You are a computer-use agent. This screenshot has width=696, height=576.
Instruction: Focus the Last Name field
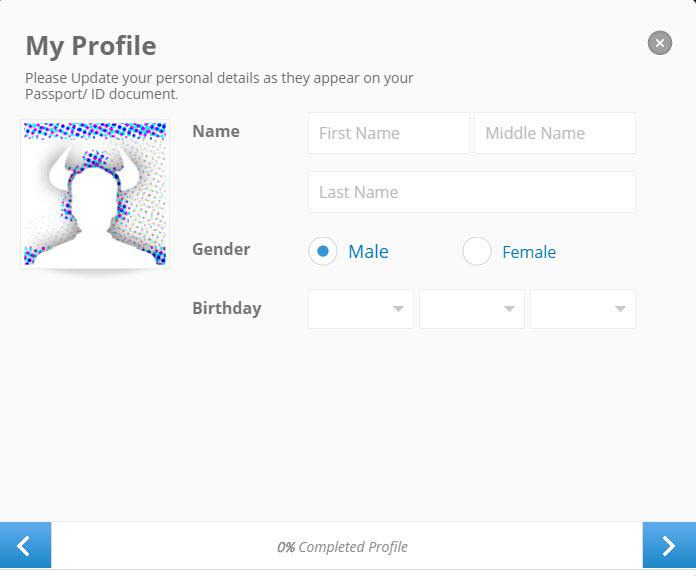click(472, 192)
